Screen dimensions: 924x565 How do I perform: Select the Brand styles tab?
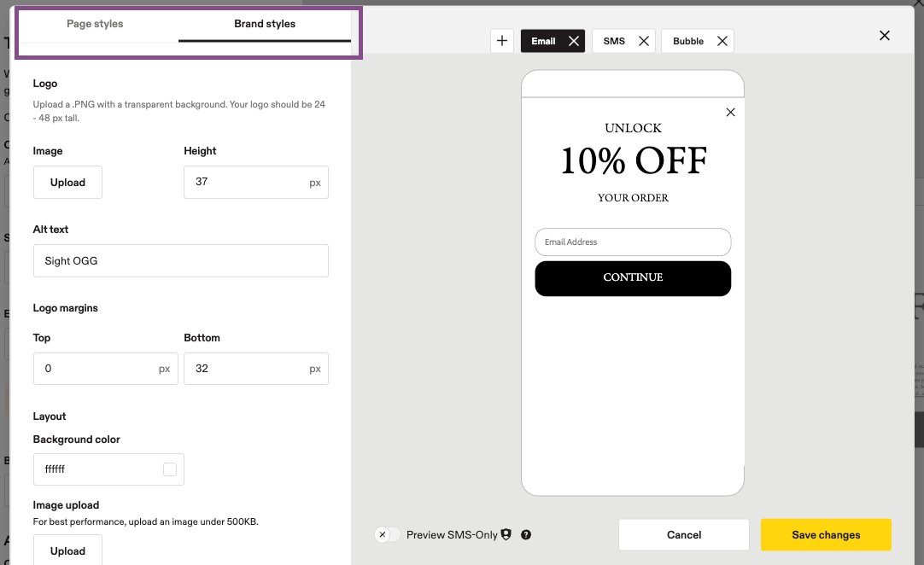(x=265, y=24)
